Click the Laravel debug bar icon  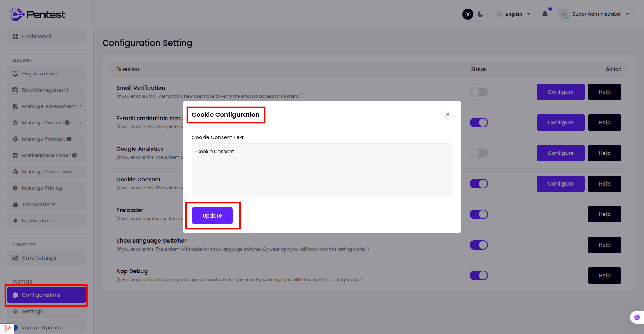tap(7, 328)
